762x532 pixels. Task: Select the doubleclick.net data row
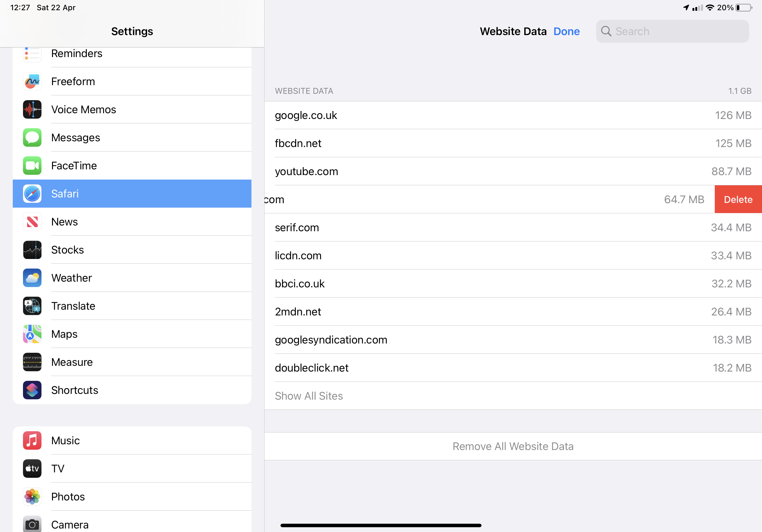(x=513, y=368)
